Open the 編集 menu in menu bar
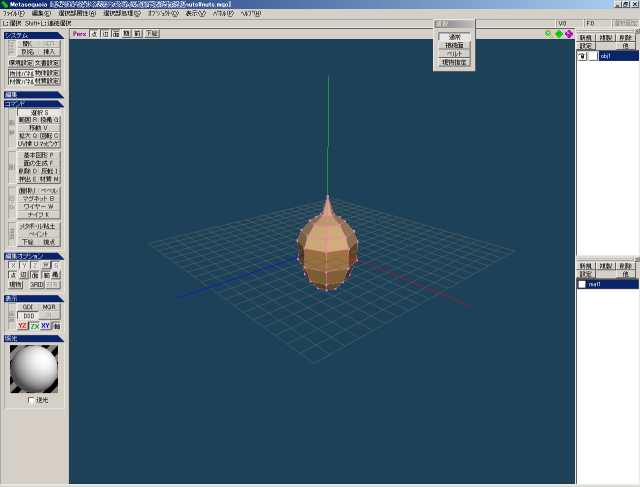 click(41, 13)
